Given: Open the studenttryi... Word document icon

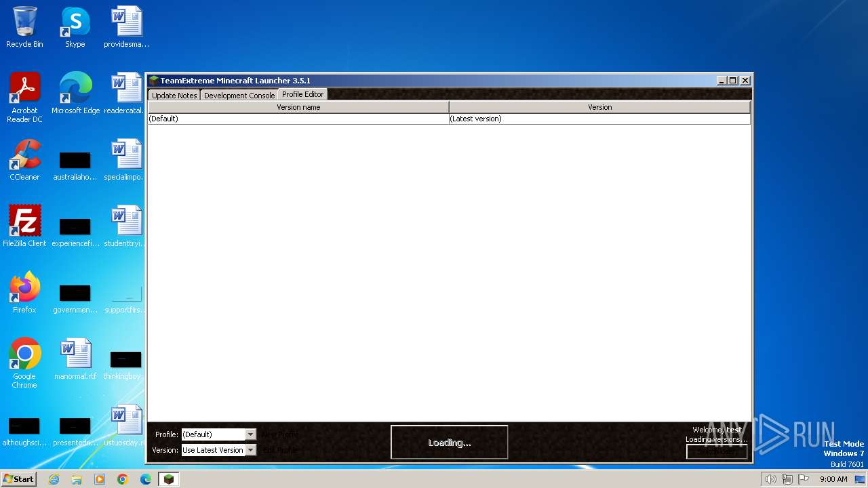Looking at the screenshot, I should click(126, 226).
